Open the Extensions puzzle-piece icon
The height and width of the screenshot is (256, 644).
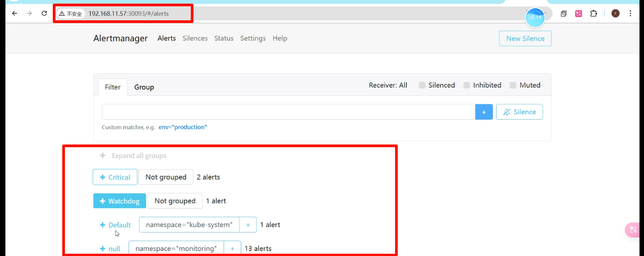click(x=593, y=14)
